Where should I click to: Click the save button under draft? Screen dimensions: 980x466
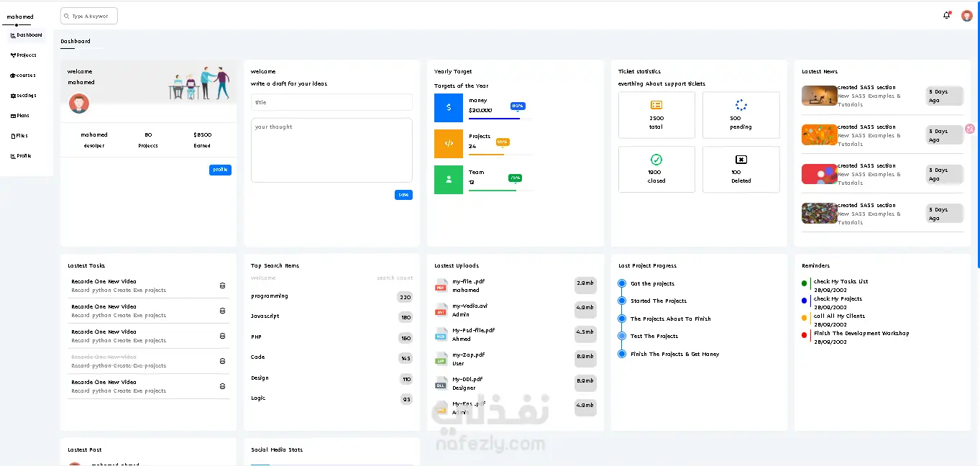point(403,195)
